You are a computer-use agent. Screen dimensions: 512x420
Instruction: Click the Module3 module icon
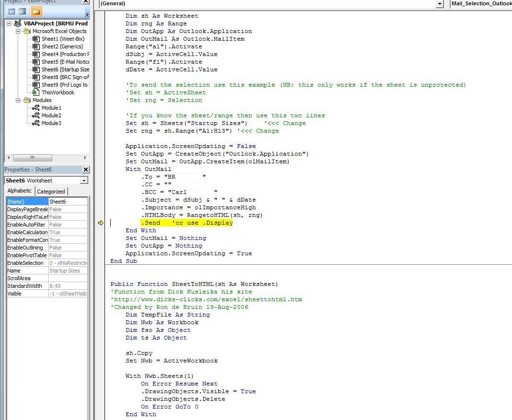point(36,123)
